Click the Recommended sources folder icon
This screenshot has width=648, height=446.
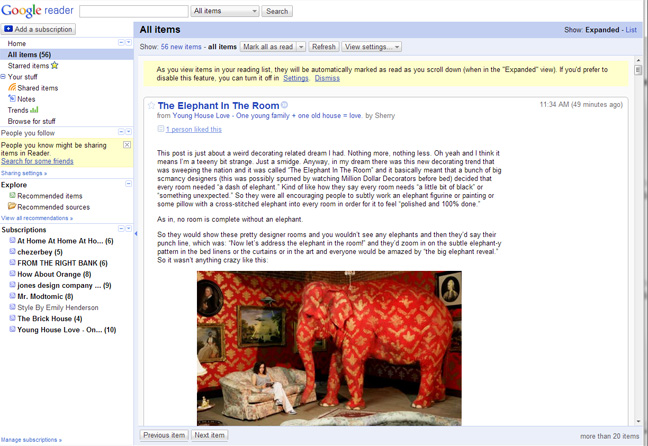point(12,207)
